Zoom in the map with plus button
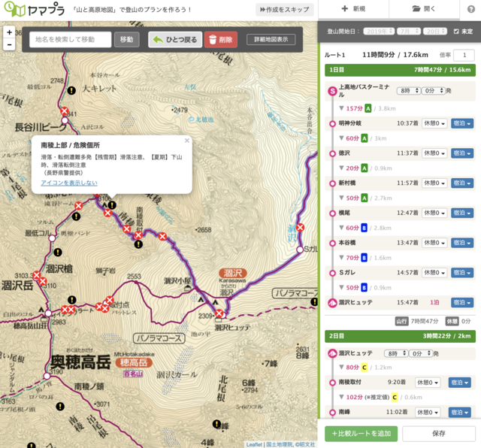 [9, 32]
